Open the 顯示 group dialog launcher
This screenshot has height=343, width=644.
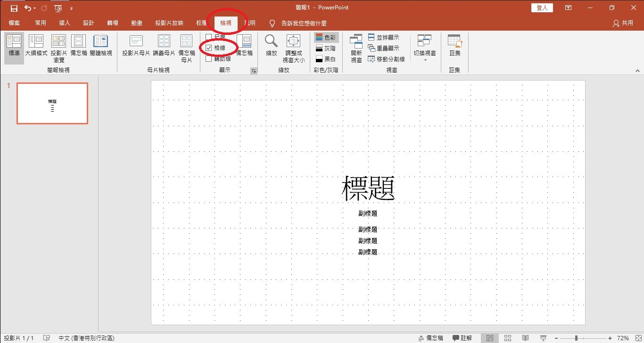click(254, 70)
